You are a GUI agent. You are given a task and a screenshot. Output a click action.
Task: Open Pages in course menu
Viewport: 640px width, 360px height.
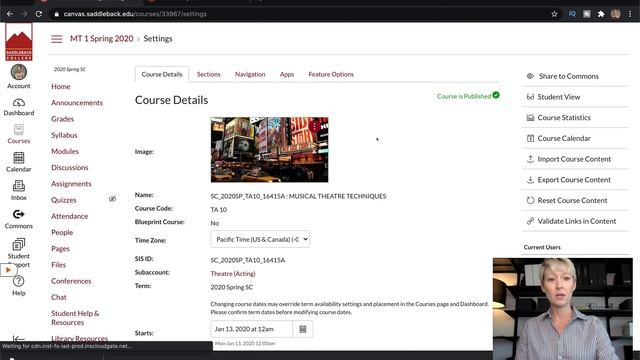point(60,249)
